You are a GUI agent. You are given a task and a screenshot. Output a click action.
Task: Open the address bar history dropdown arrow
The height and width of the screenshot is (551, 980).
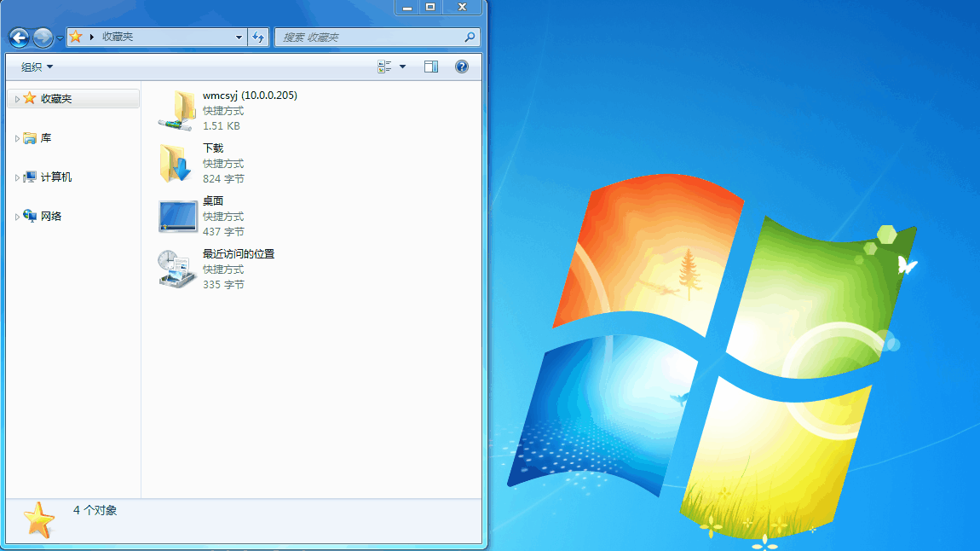[239, 37]
